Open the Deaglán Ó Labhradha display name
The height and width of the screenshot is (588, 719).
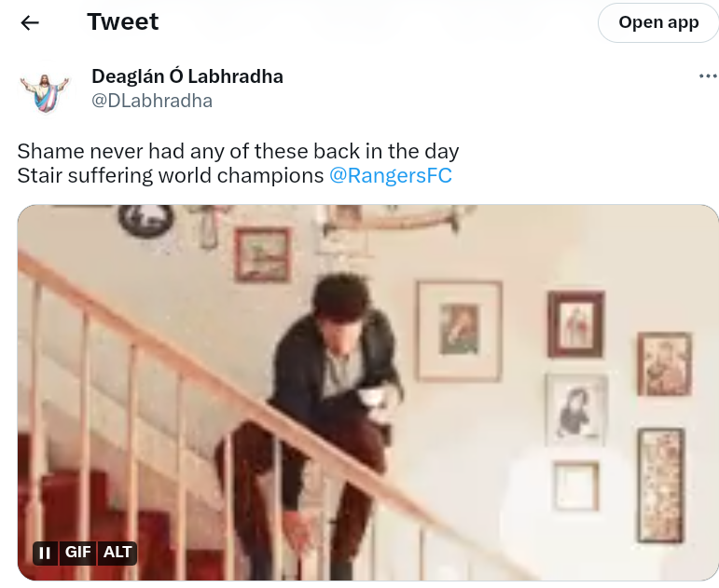click(x=187, y=76)
